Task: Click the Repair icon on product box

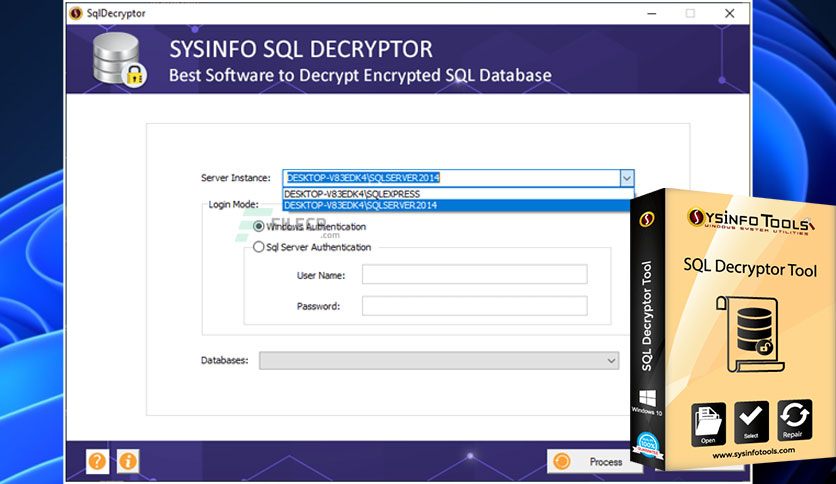Action: click(x=794, y=420)
